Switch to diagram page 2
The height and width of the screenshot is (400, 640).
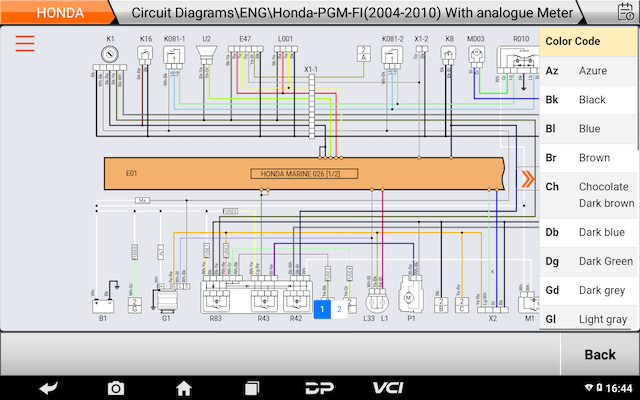[339, 309]
